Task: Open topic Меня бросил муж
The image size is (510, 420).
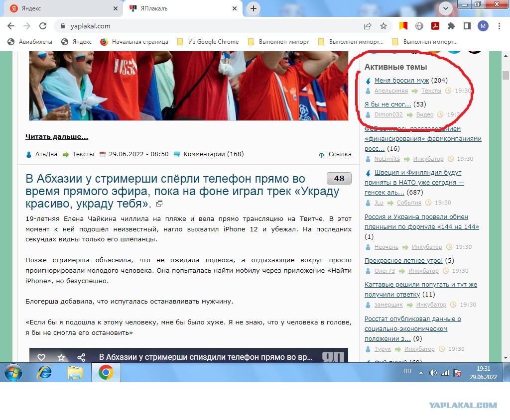Action: [x=402, y=80]
